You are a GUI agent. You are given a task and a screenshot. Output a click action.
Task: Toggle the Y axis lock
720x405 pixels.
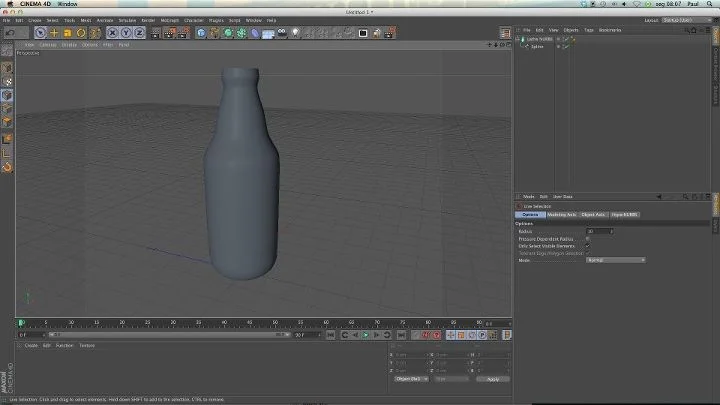pos(126,33)
